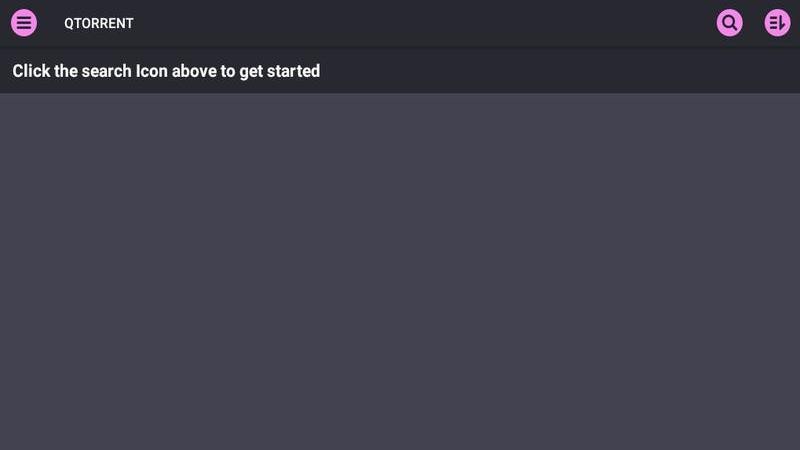Show the navigation drawer via the three-line icon
The height and width of the screenshot is (450, 800).
(24, 23)
